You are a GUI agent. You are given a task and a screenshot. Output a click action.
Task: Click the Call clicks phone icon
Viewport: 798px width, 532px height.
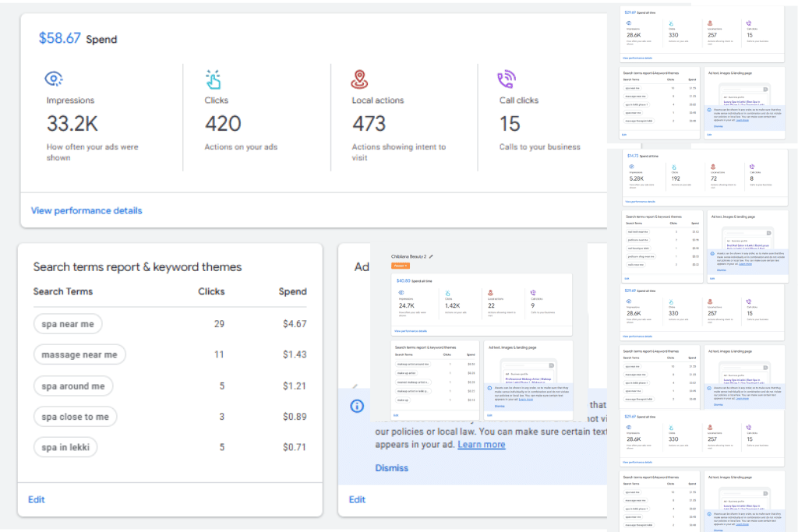[x=507, y=79]
